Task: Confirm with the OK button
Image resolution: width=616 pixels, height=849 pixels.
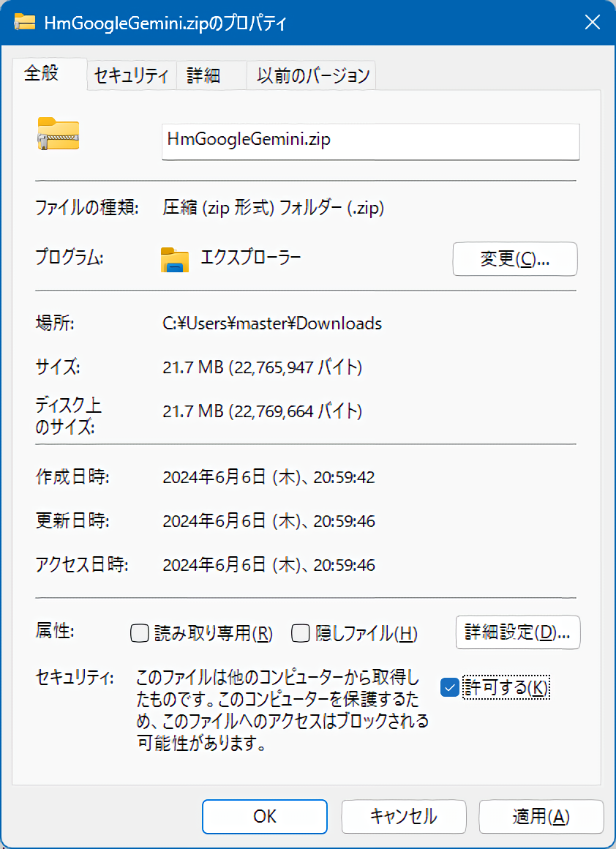Action: (264, 816)
